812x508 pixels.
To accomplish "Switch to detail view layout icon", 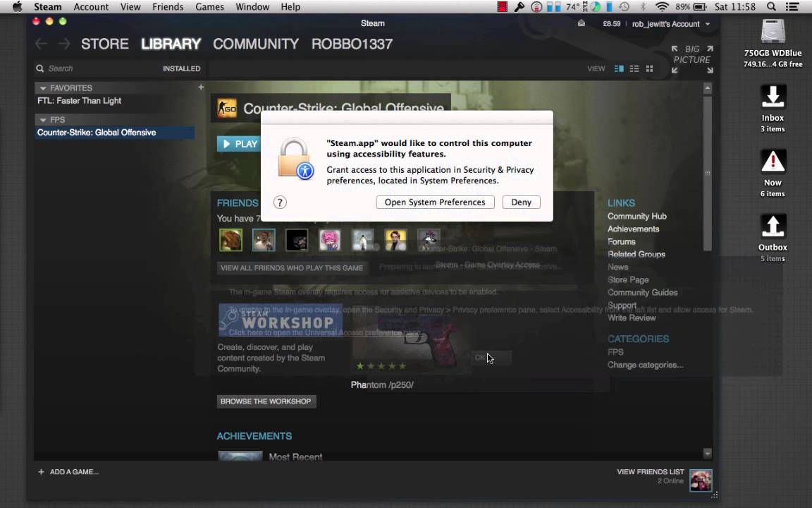I will tap(619, 68).
